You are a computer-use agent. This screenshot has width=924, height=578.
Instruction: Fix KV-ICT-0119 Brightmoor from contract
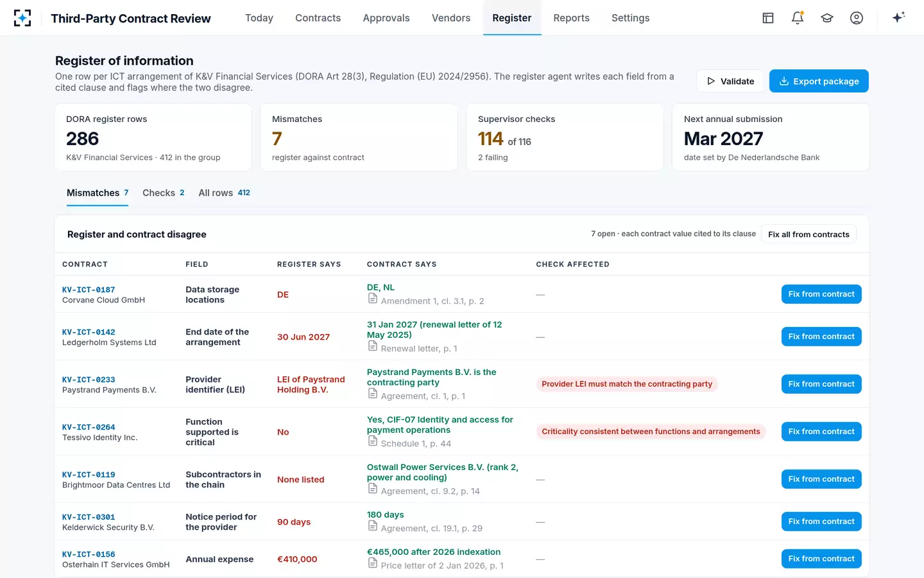(x=821, y=479)
